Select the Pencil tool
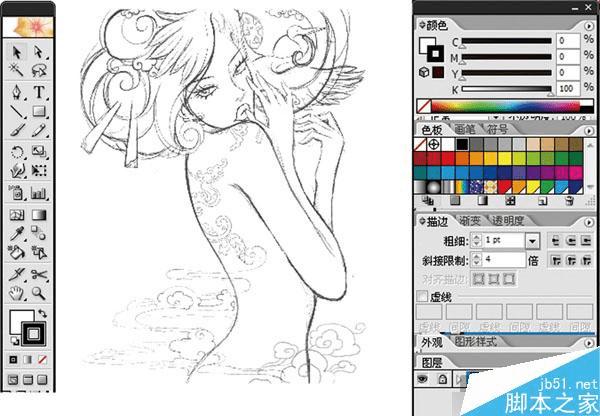Viewport: 600px width, 416px height. pos(39,130)
